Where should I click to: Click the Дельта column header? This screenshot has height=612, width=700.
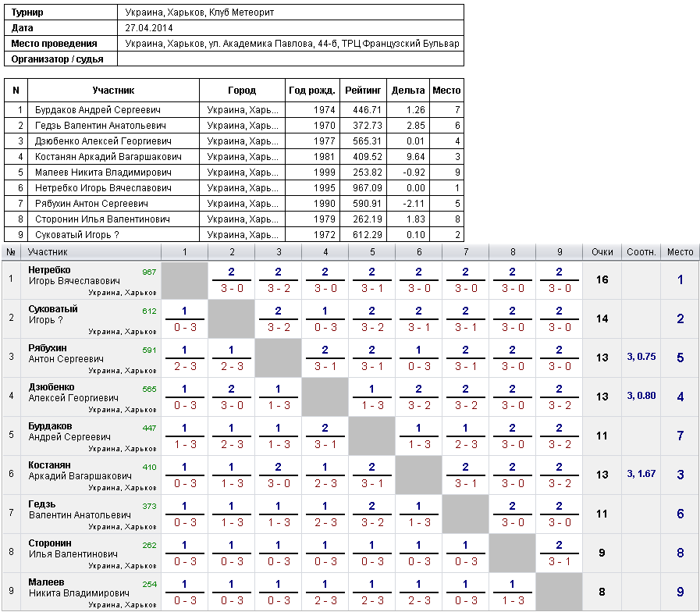pyautogui.click(x=408, y=91)
